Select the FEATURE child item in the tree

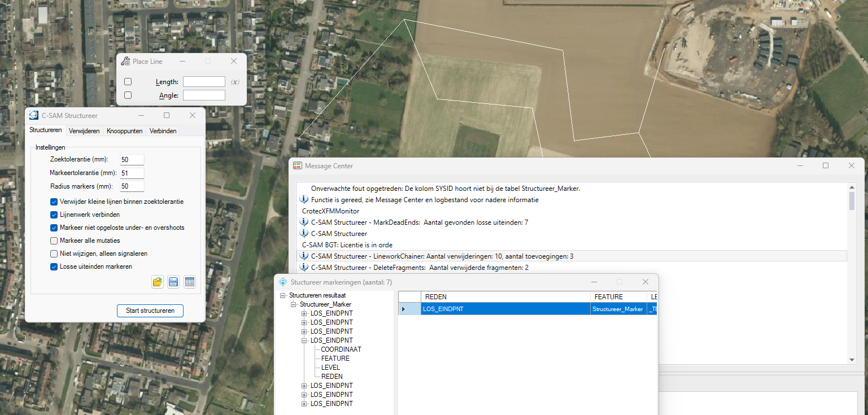tap(335, 359)
